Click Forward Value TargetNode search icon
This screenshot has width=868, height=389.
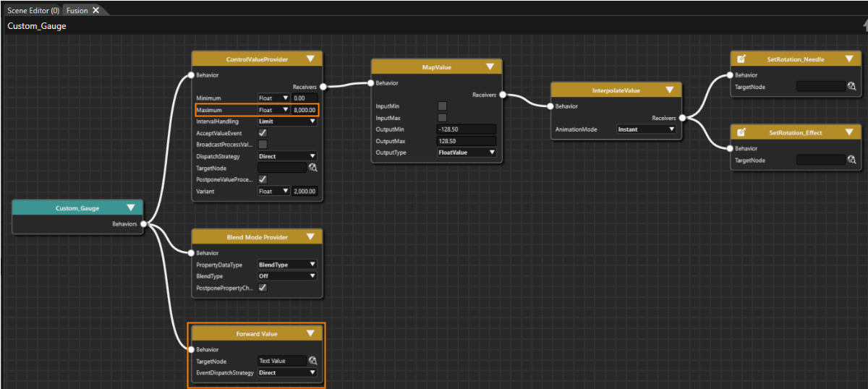pyautogui.click(x=313, y=361)
